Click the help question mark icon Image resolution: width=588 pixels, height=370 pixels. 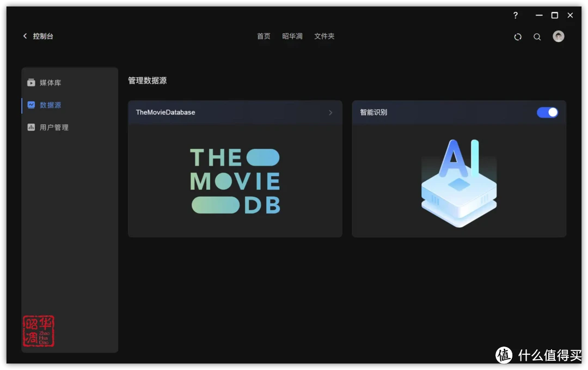click(x=515, y=15)
